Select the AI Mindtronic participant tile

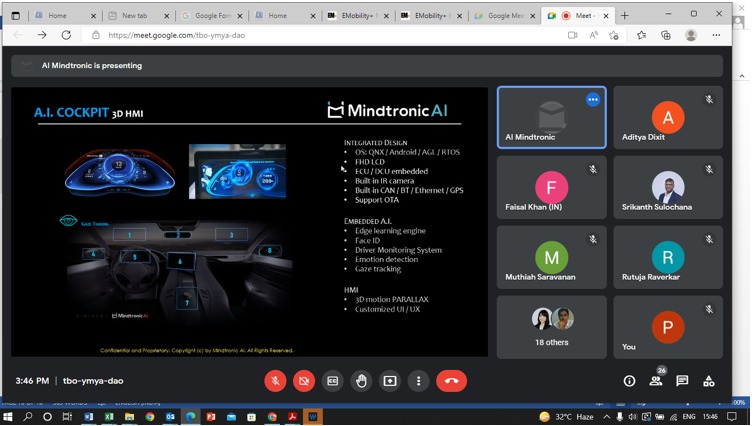(x=551, y=117)
